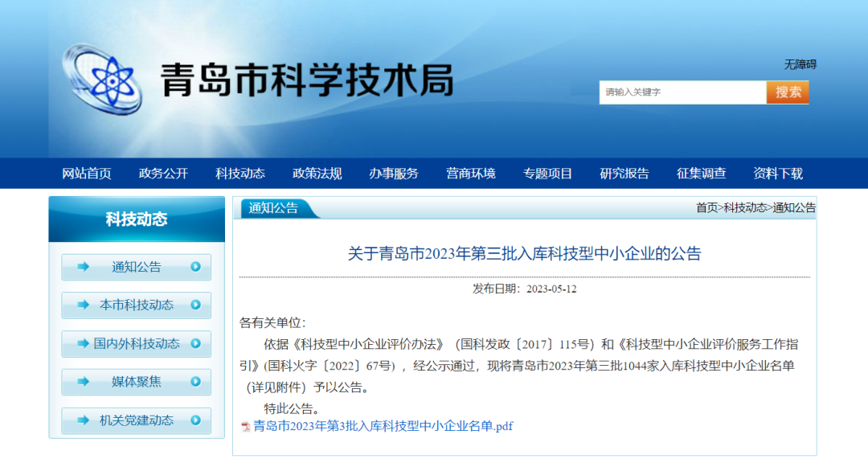Download 青岛市2023年第3批入库科技型中小企业名单.pdf
The width and height of the screenshot is (868, 467).
coord(383,426)
